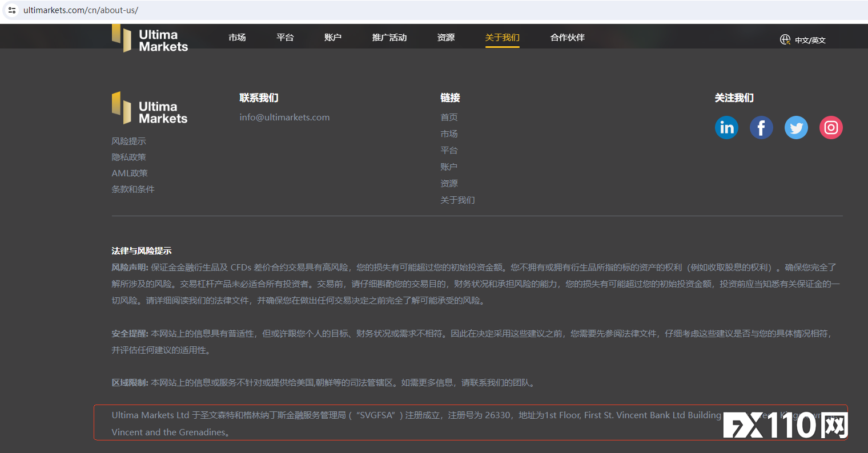Click the globe language icon
Viewport: 868px width, 453px height.
click(x=785, y=39)
